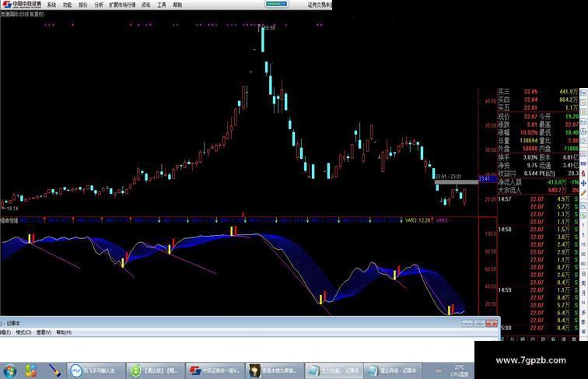This screenshot has width=588, height=379.
Task: Click the 中国中投证券 logo
Action: [22, 5]
